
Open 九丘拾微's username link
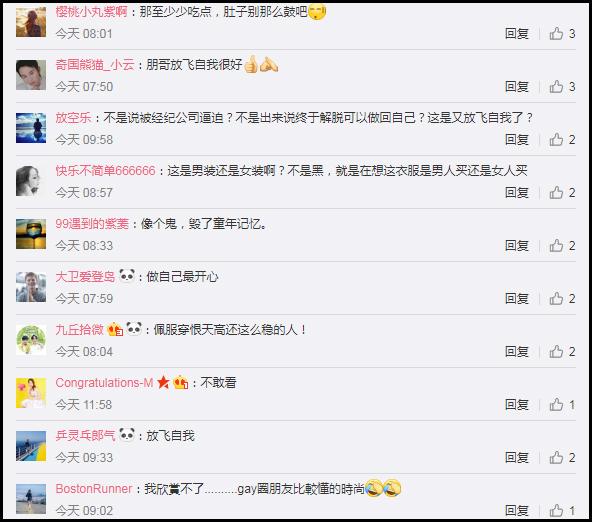pyautogui.click(x=79, y=330)
